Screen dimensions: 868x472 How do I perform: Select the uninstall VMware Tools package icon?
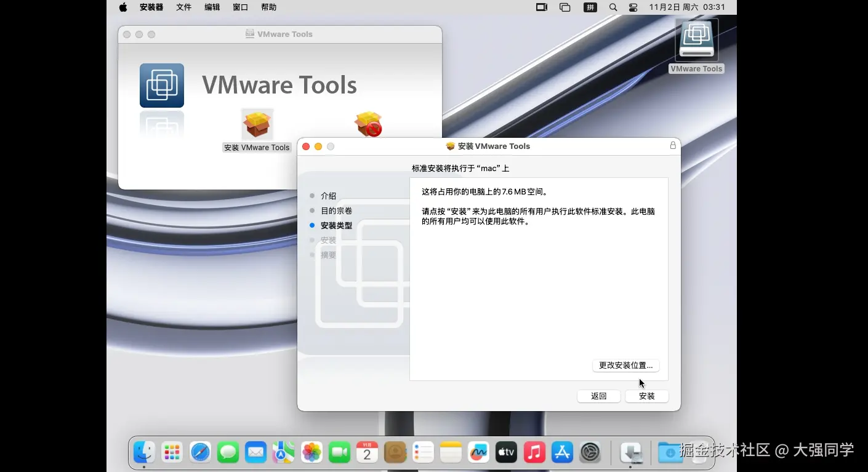pyautogui.click(x=368, y=124)
